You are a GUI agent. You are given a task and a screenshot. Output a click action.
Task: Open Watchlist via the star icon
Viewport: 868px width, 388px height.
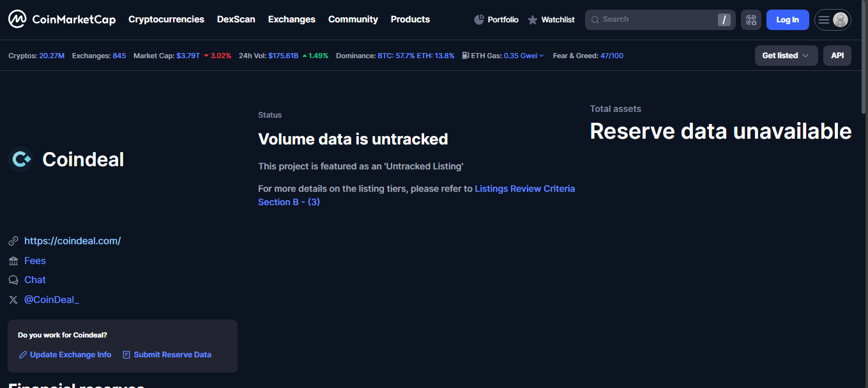[x=533, y=20]
